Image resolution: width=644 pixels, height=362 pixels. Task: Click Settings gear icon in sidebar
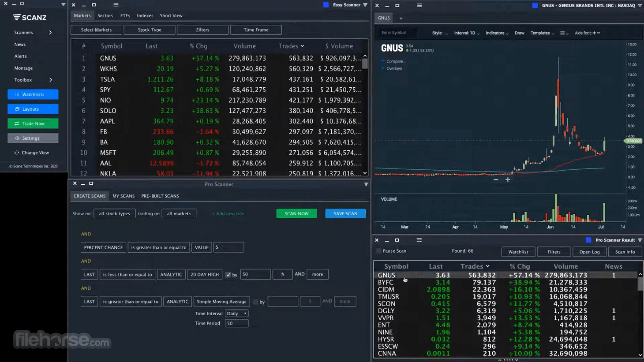pyautogui.click(x=17, y=138)
